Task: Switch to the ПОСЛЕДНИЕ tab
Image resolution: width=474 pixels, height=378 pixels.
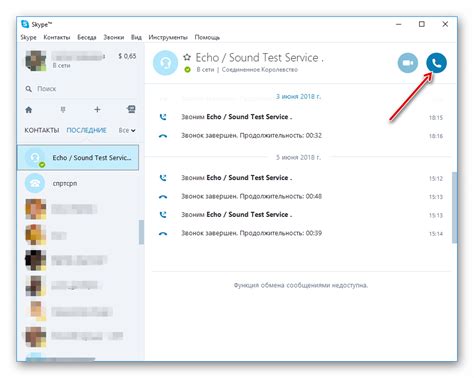Action: [86, 130]
